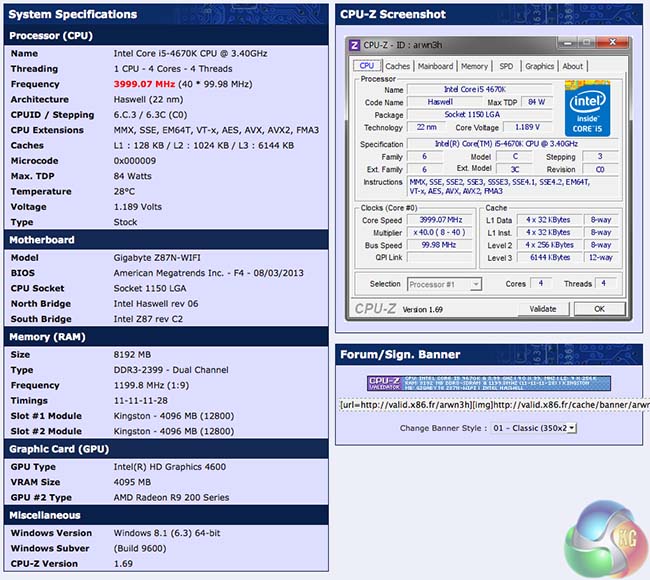Click the Intel Inside Core i5 logo

coord(588,109)
